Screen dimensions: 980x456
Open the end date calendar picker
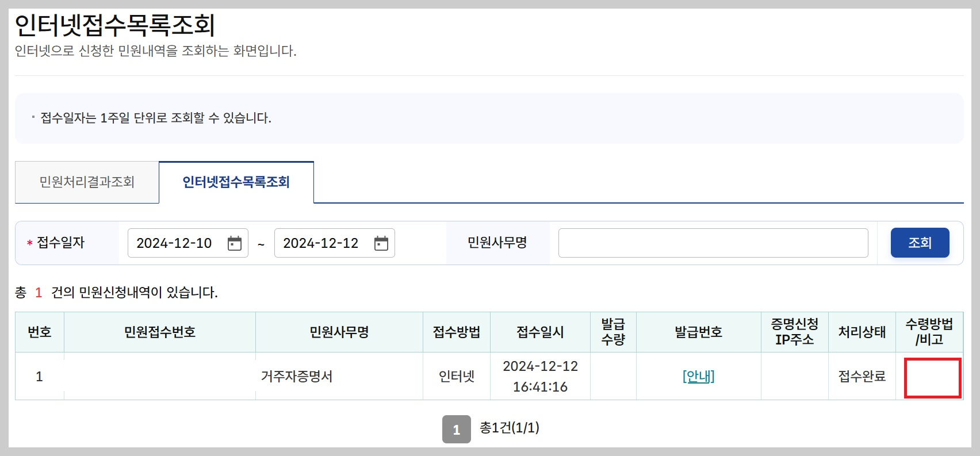380,243
